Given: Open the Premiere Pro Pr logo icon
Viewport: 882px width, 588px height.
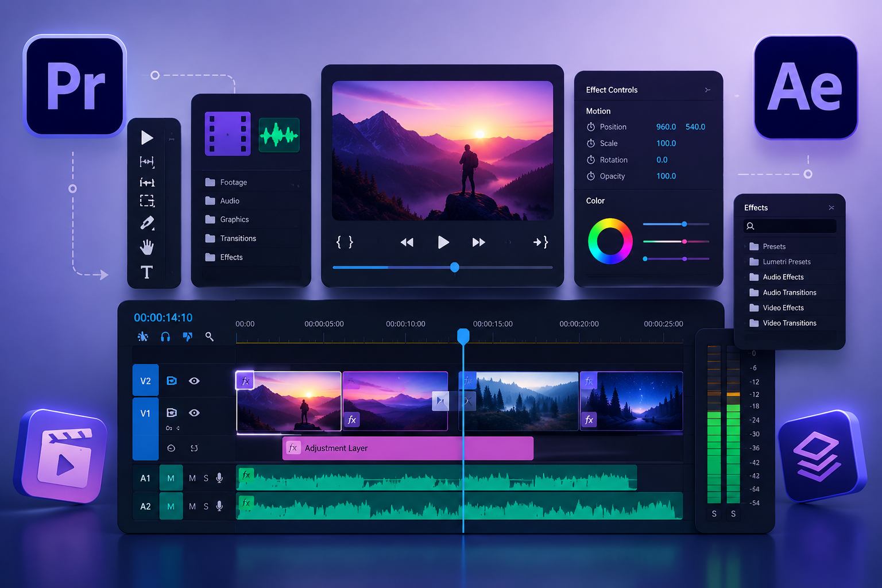Looking at the screenshot, I should pos(75,86).
